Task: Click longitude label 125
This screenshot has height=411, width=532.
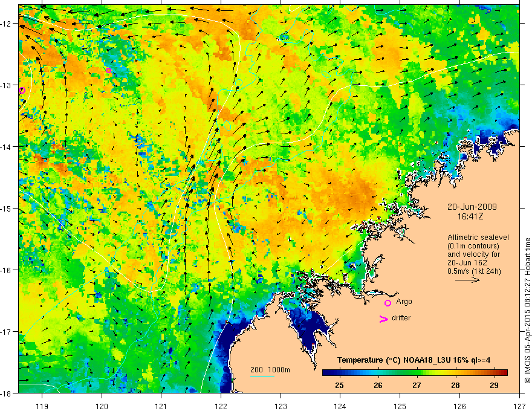Action: [x=400, y=406]
